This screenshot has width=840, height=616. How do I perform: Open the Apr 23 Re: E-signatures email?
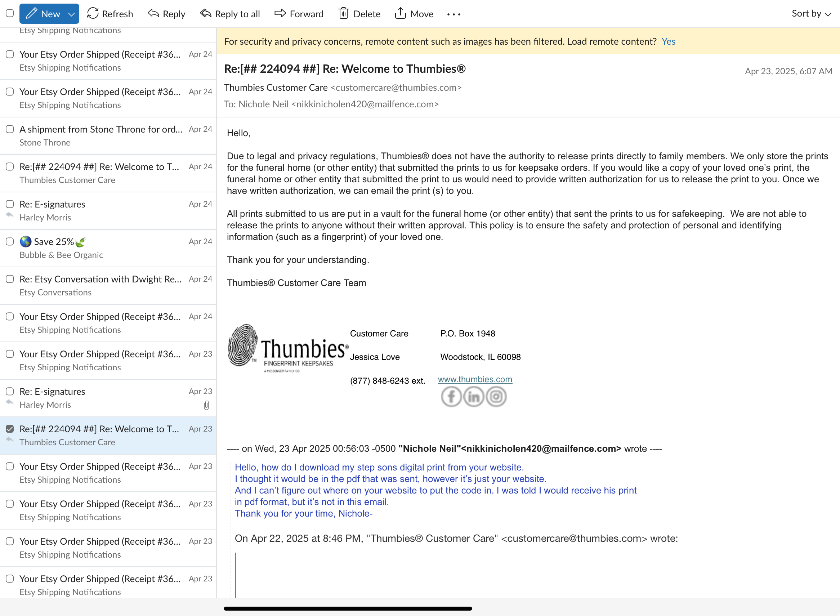(108, 398)
